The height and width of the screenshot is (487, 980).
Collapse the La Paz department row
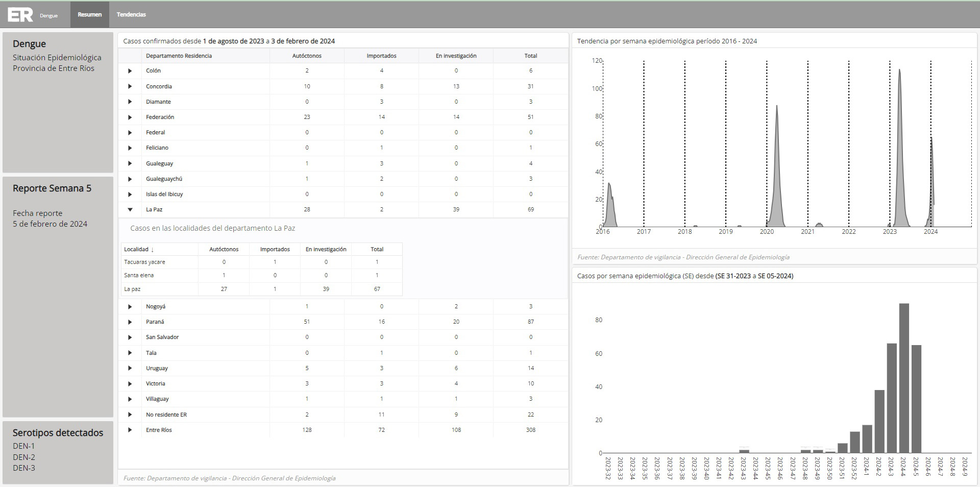click(x=130, y=210)
